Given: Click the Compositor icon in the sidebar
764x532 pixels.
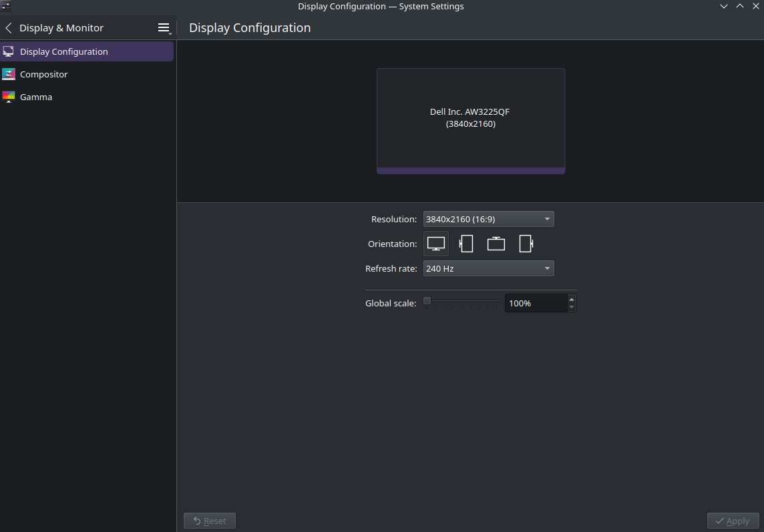Looking at the screenshot, I should (8, 74).
